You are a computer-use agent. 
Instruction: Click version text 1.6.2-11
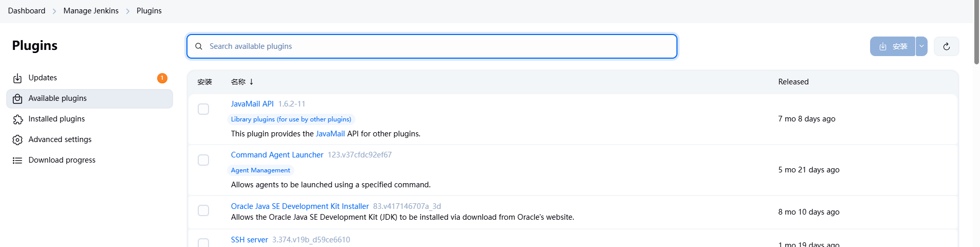(292, 104)
